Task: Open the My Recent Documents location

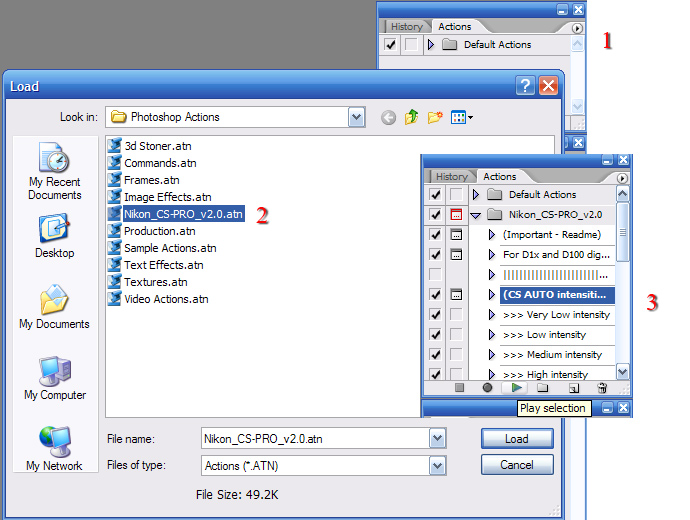Action: coord(55,171)
